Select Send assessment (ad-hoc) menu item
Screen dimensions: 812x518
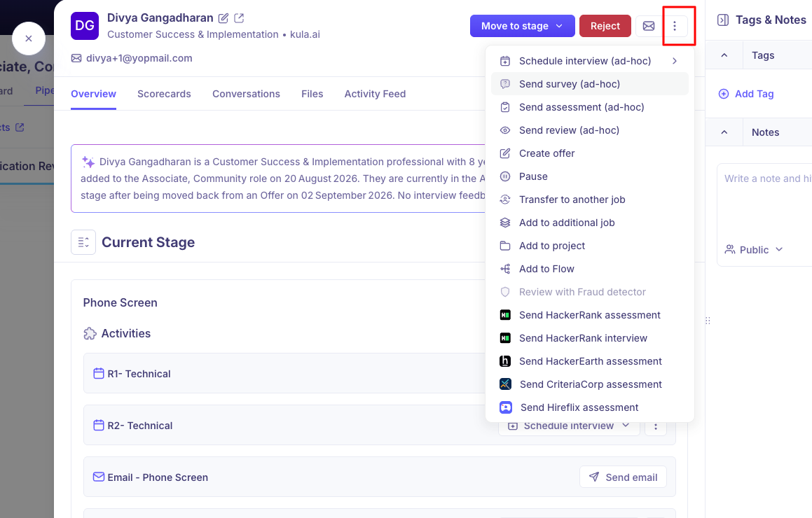589,107
